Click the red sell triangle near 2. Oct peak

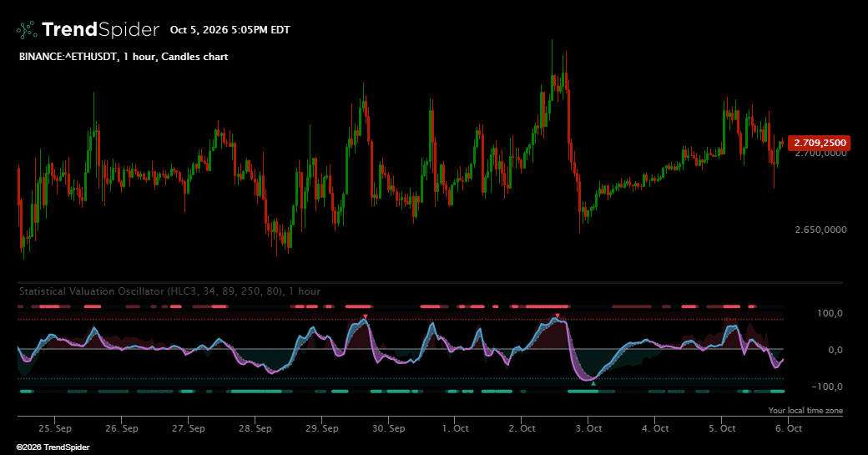tap(558, 317)
